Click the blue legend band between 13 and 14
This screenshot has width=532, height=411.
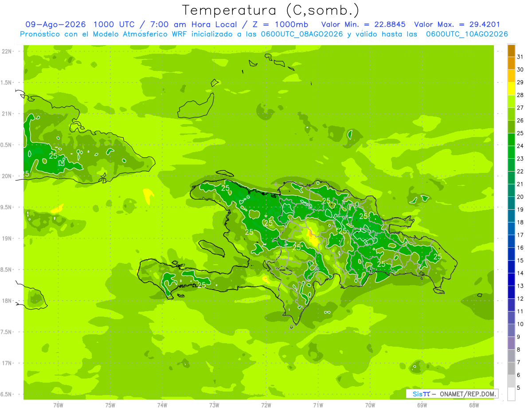coord(511,280)
